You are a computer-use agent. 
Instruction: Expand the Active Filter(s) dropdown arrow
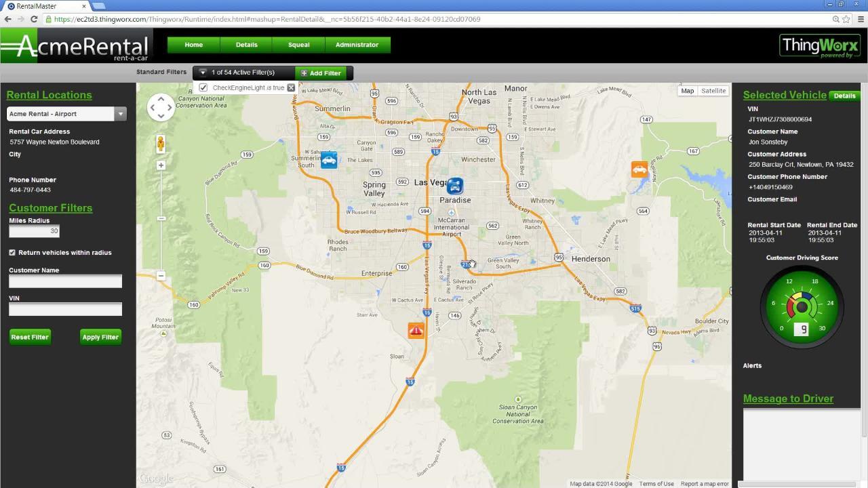coord(202,73)
